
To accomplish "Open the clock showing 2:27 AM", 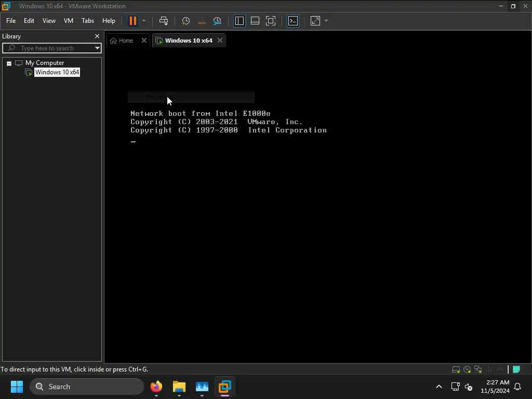I will (495, 387).
